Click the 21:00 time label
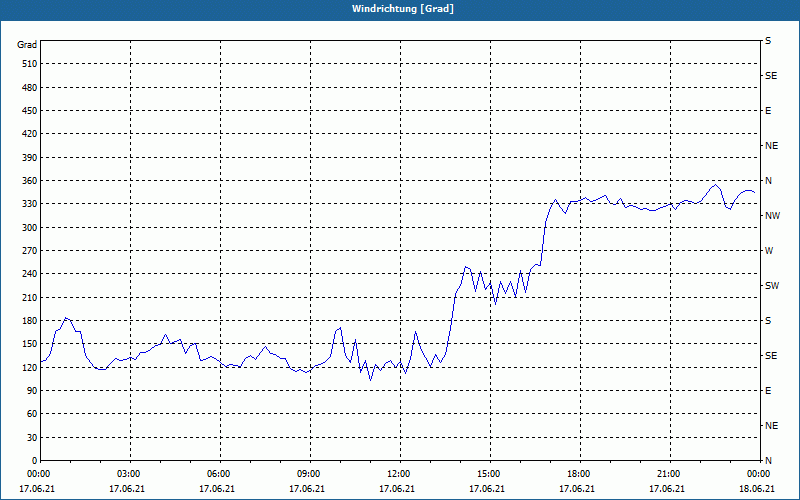Image resolution: width=800 pixels, height=500 pixels. tap(670, 474)
